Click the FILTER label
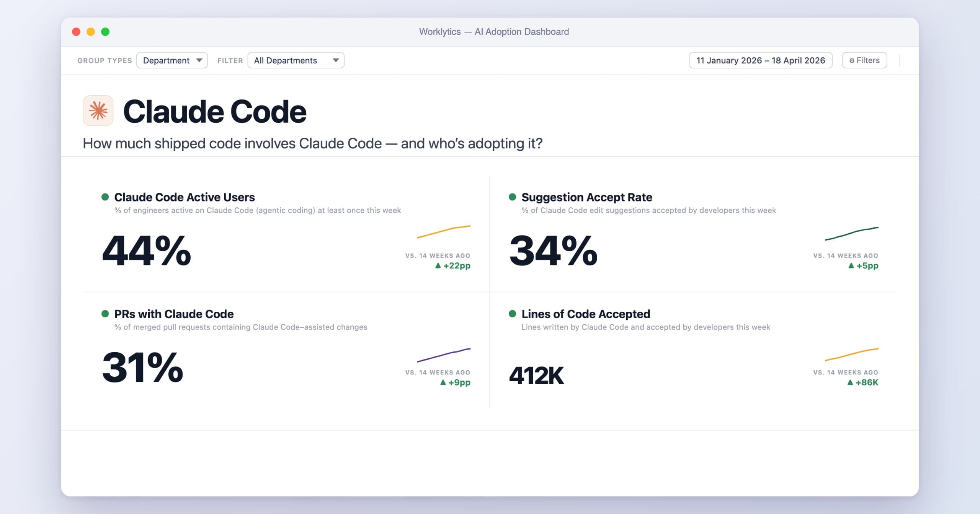This screenshot has height=514, width=980. pyautogui.click(x=230, y=60)
